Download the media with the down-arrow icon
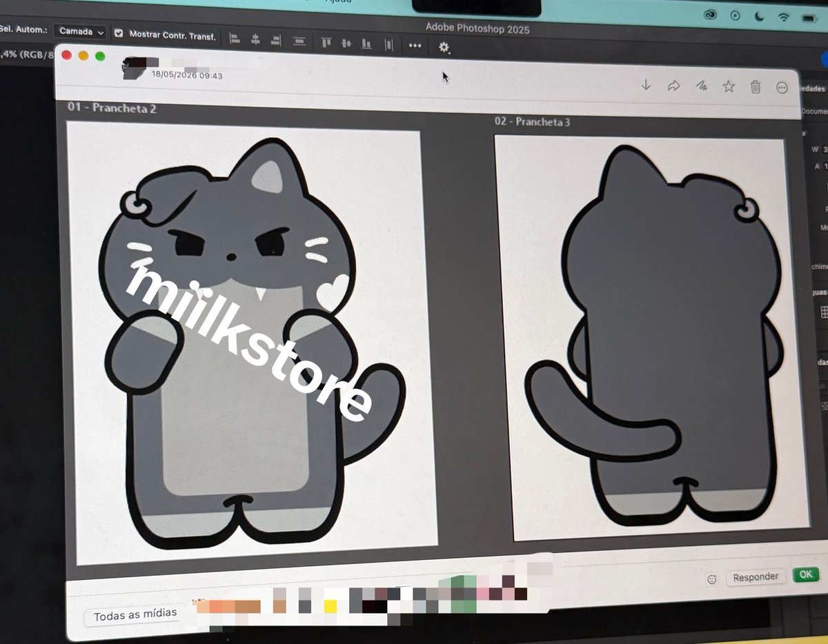The image size is (828, 644). coord(646,85)
